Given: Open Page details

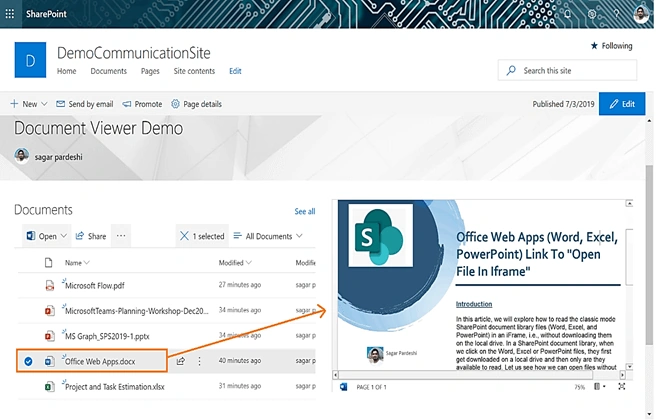Looking at the screenshot, I should (x=196, y=104).
